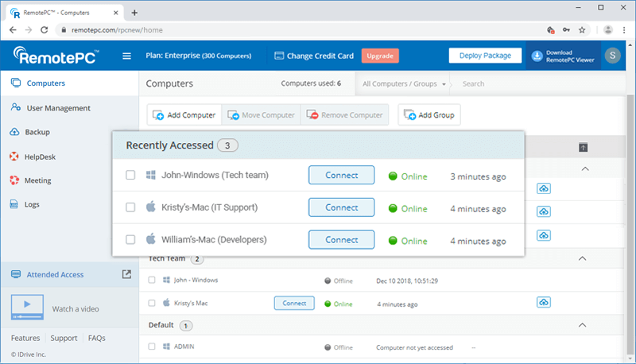Screen dimensions: 636x364
Task: Open browser profile icon
Action: (x=607, y=30)
